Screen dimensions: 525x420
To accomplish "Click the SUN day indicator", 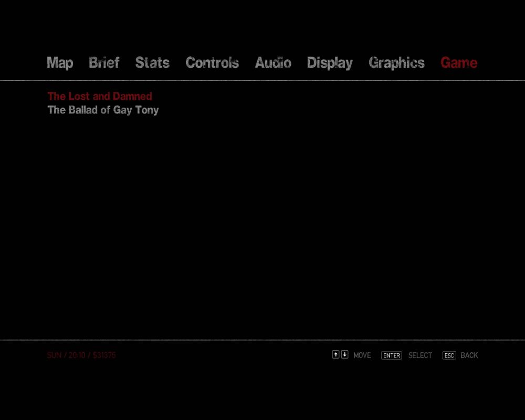I will pos(54,355).
